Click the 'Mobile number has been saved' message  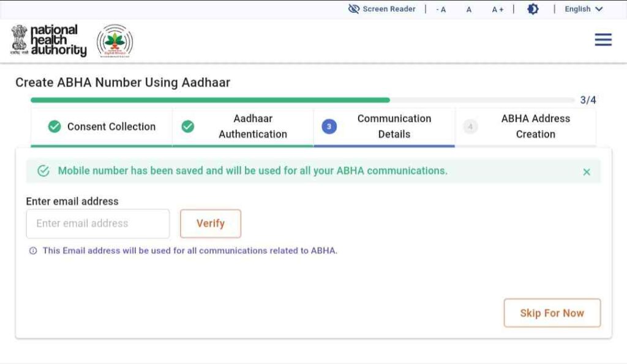(253, 171)
